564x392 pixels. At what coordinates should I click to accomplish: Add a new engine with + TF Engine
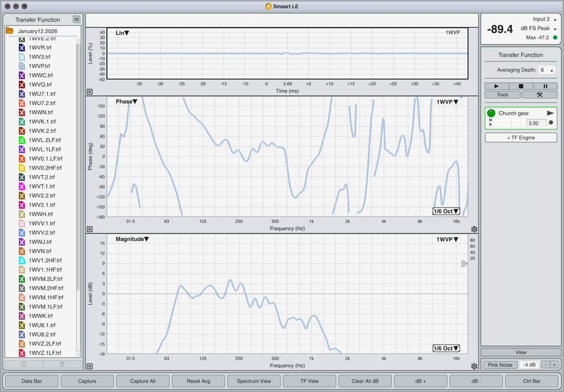tap(520, 138)
